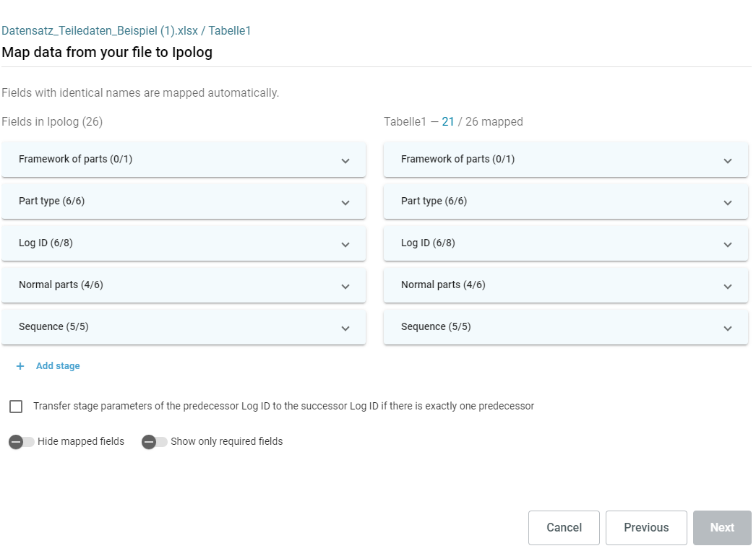756x551 pixels.
Task: Expand Sequence (5/5) in Tabelle1 column
Action: (565, 327)
